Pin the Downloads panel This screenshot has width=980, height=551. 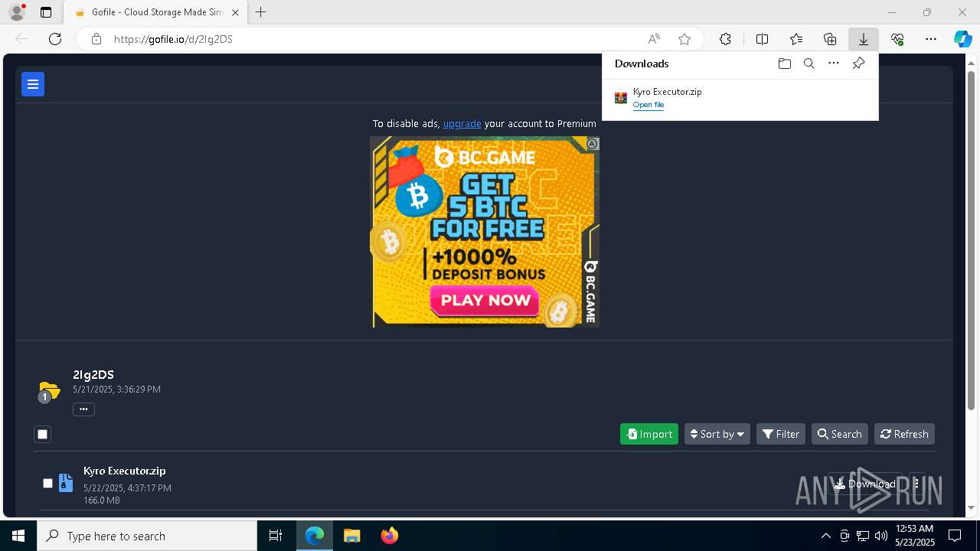point(858,64)
